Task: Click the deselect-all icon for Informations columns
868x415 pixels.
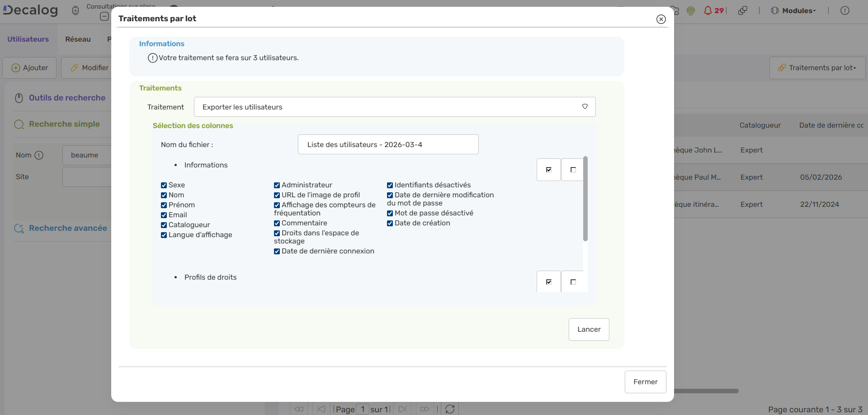Action: click(573, 170)
